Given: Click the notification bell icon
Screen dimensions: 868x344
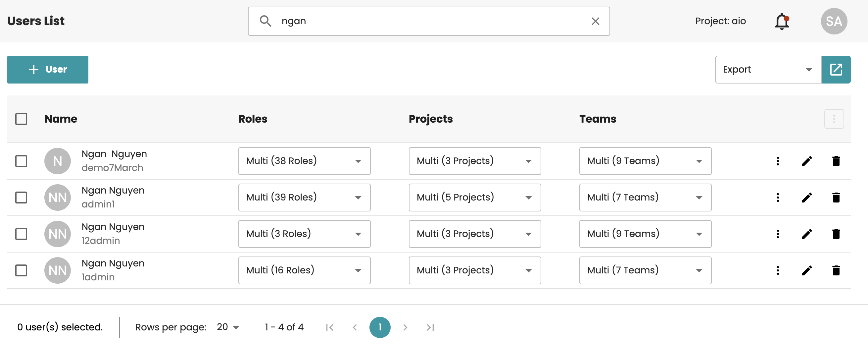Looking at the screenshot, I should tap(782, 22).
